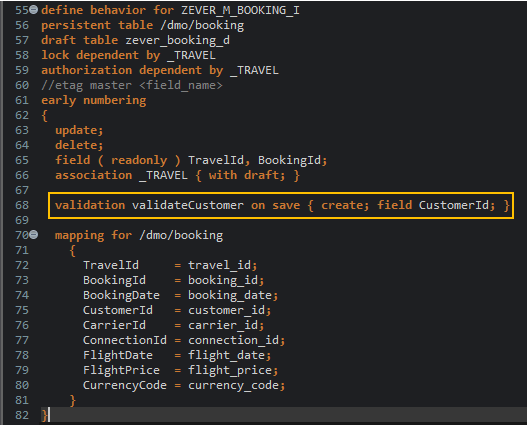Image resolution: width=527 pixels, height=425 pixels.
Task: Click the BookingId field on line 65
Action: (289, 160)
